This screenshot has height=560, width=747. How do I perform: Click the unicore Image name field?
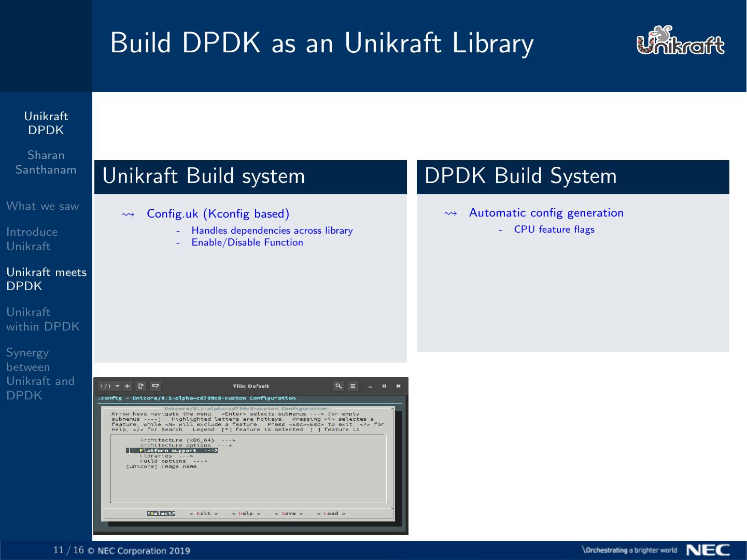tap(162, 466)
